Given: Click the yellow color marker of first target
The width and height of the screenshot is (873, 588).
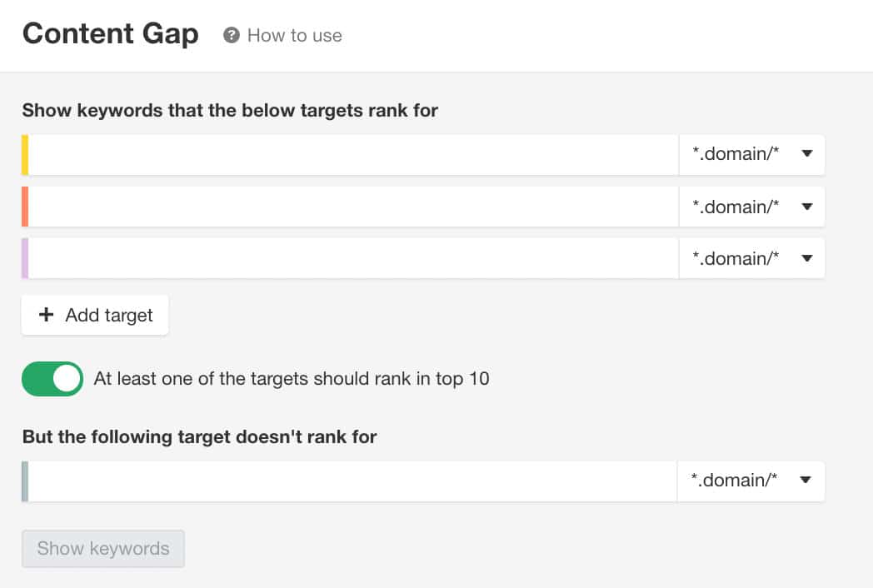Looking at the screenshot, I should click(25, 155).
